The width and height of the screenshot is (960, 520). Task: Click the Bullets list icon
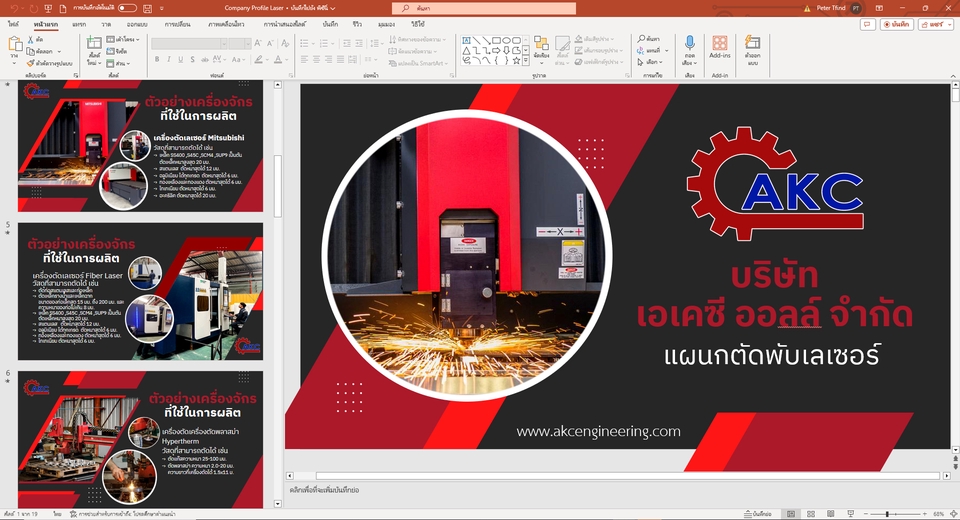click(304, 43)
